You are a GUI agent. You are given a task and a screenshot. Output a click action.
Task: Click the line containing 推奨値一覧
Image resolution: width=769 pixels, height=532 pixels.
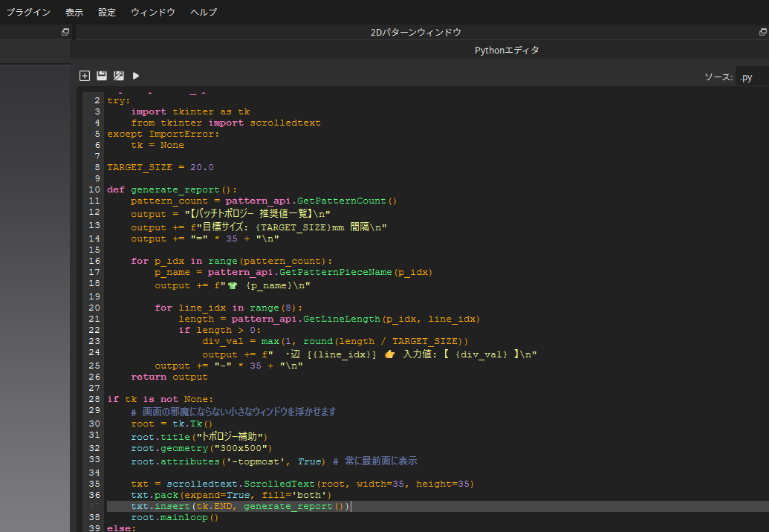click(230, 214)
